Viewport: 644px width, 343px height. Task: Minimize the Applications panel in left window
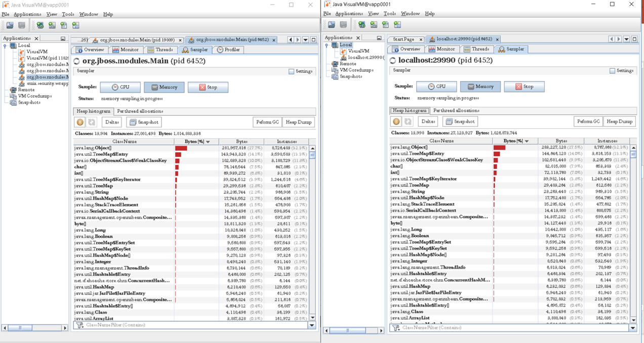63,38
